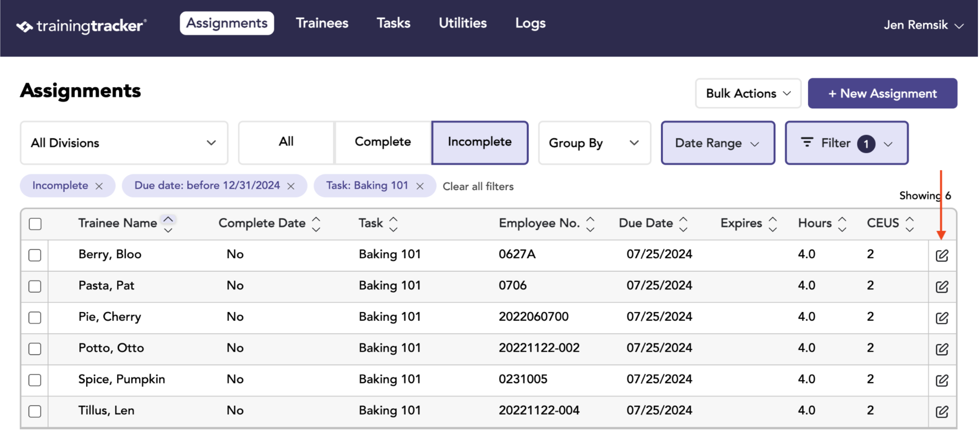This screenshot has width=980, height=433.
Task: Remove the Task: Baking 101 filter chip
Action: [421, 186]
